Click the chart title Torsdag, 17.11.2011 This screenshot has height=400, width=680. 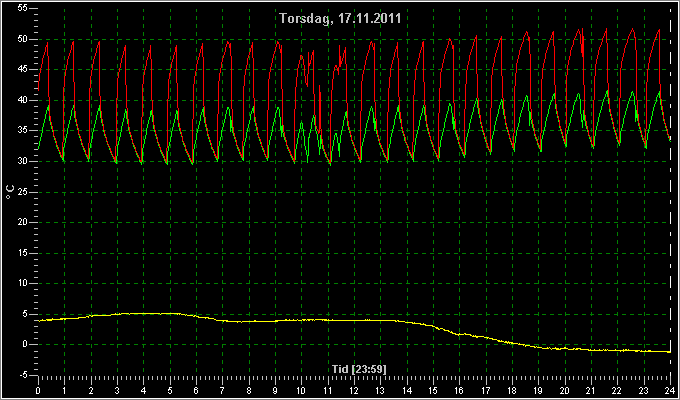[340, 19]
